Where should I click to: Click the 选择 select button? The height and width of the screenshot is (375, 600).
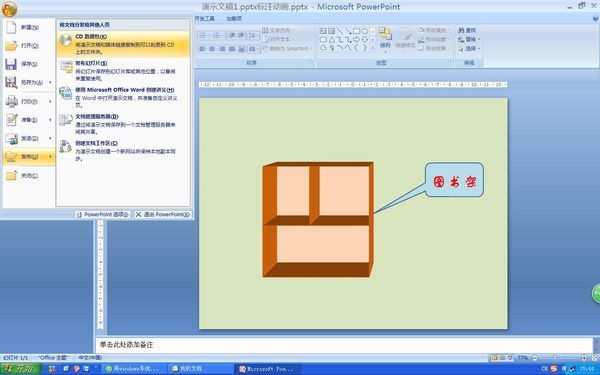pyautogui.click(x=468, y=49)
